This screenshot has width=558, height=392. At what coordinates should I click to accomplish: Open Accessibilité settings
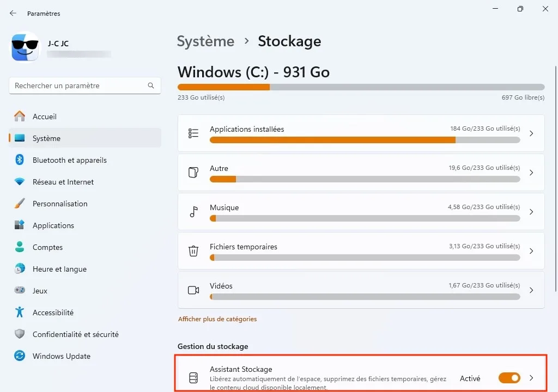coord(84,313)
